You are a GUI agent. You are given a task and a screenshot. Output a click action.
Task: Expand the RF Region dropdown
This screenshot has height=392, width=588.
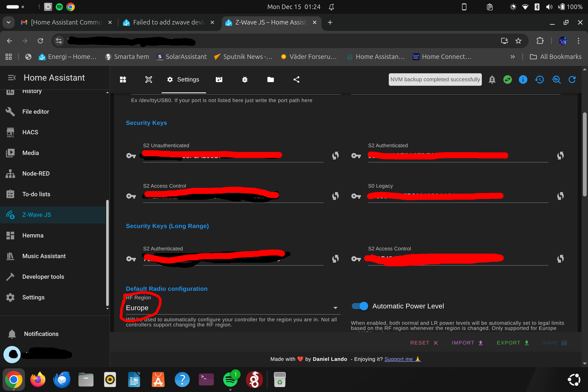[x=335, y=308]
